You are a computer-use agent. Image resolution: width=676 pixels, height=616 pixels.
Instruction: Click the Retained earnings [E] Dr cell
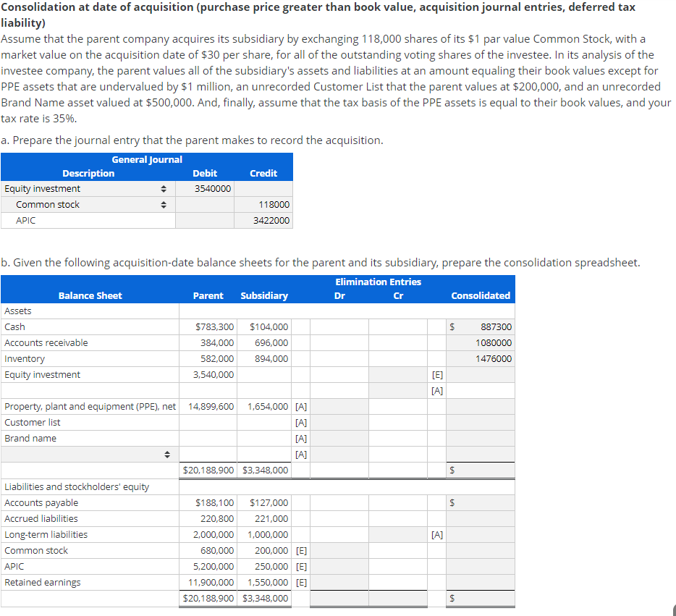(x=337, y=582)
